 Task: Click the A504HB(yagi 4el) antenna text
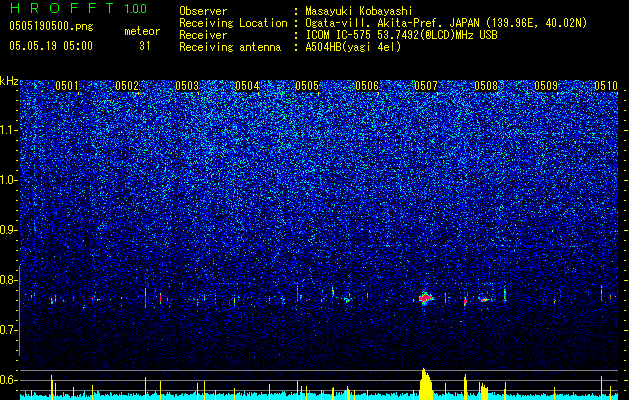click(353, 47)
